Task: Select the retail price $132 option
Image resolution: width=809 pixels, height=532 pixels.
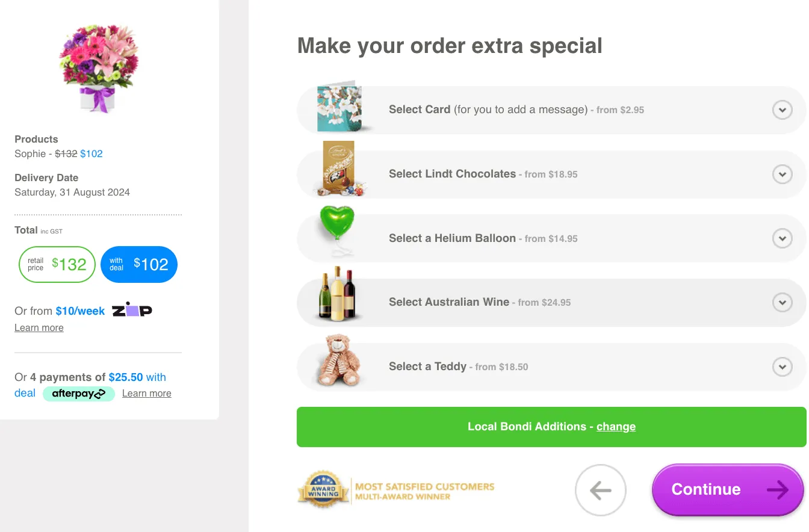Action: click(x=57, y=264)
